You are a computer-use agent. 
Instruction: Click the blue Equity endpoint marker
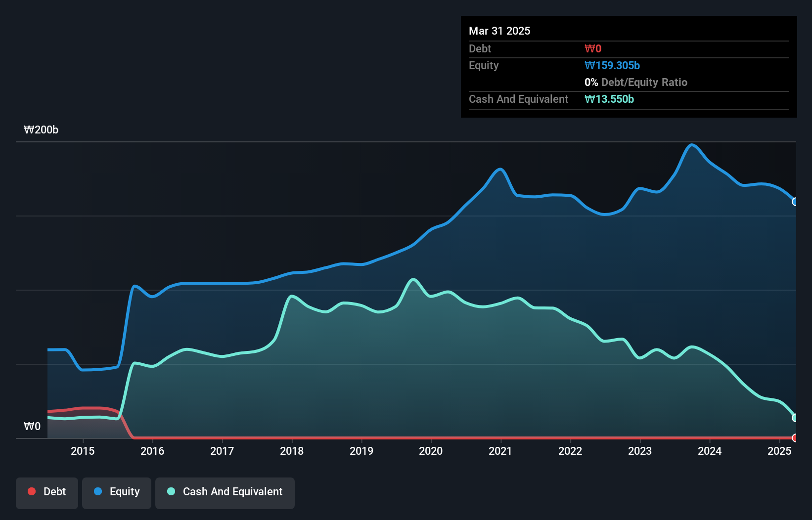[795, 202]
